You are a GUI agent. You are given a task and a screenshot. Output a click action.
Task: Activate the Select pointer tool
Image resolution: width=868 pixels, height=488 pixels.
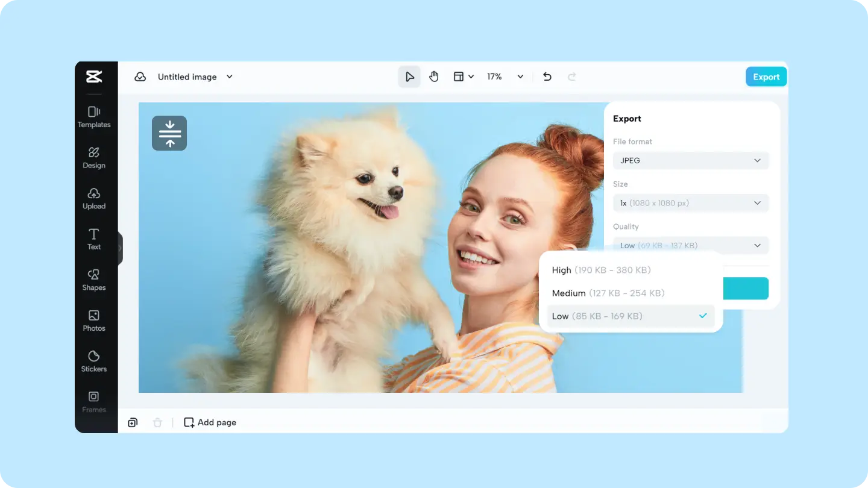(x=409, y=77)
